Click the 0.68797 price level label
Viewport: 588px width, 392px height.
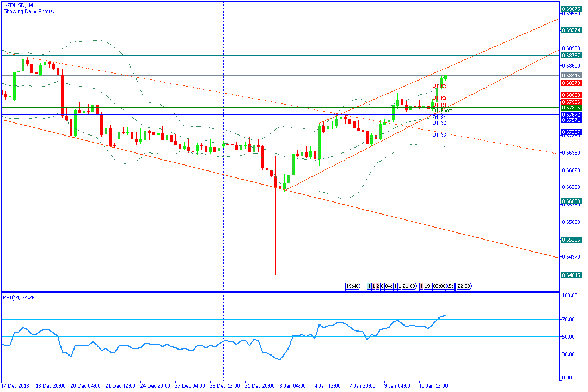(571, 55)
